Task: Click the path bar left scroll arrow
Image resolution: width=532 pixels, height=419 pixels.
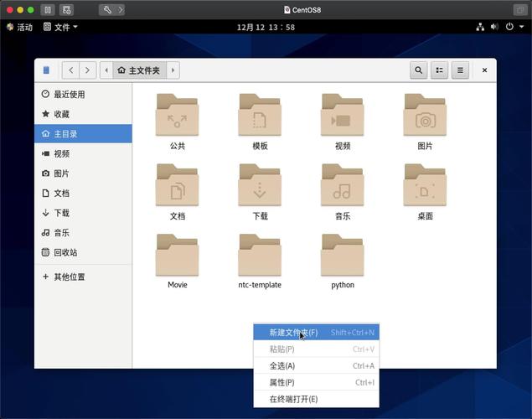Action: [106, 70]
